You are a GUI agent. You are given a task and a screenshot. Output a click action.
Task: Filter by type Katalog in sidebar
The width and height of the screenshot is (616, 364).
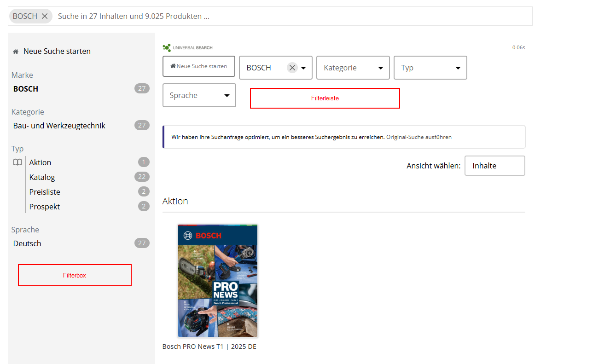tap(42, 177)
